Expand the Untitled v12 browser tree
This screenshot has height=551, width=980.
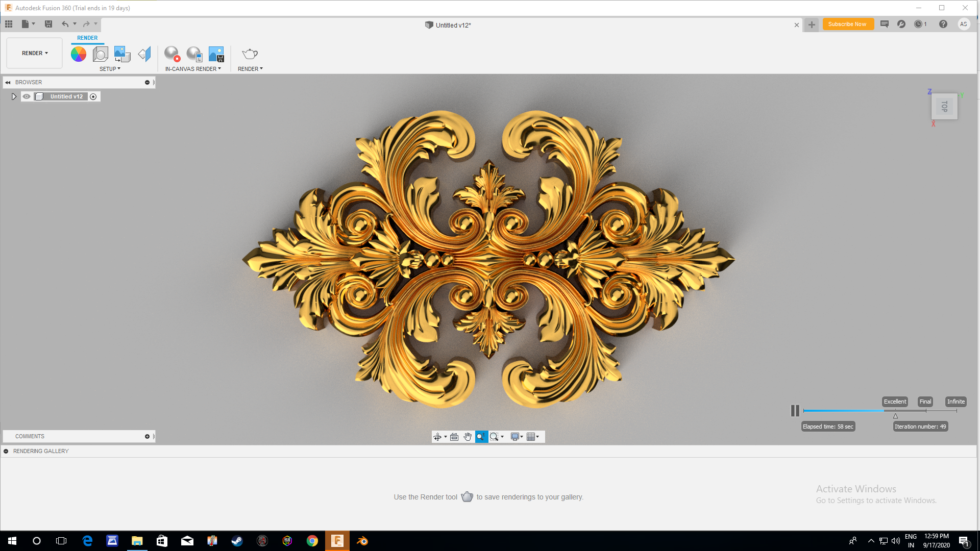coord(14,96)
